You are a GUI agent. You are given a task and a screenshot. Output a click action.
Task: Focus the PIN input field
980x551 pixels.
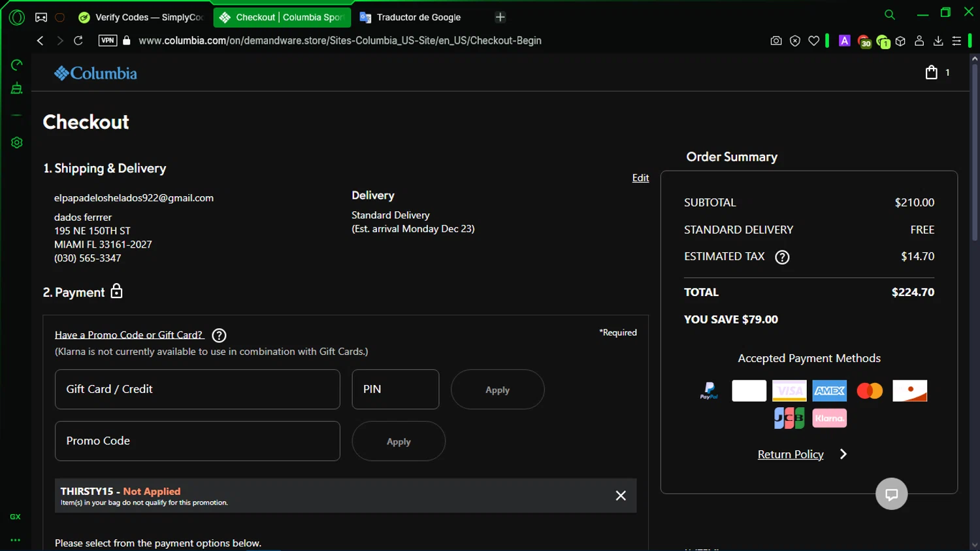[x=395, y=390]
